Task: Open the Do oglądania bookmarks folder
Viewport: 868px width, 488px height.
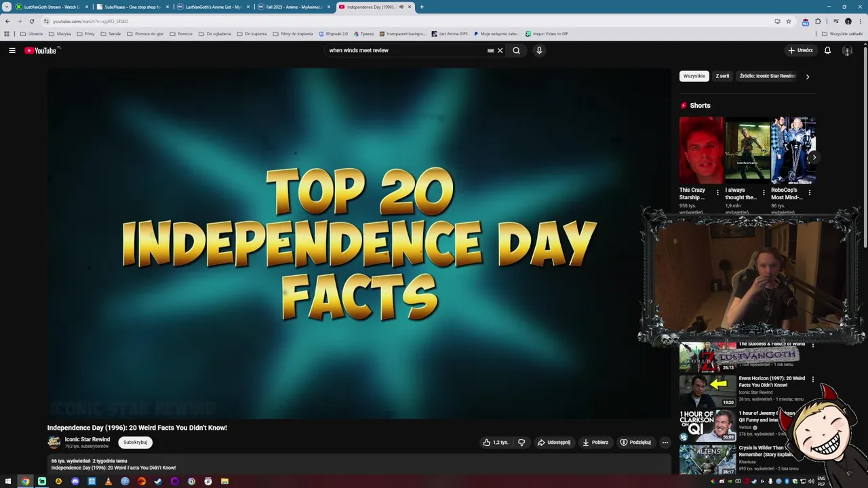Action: point(215,33)
